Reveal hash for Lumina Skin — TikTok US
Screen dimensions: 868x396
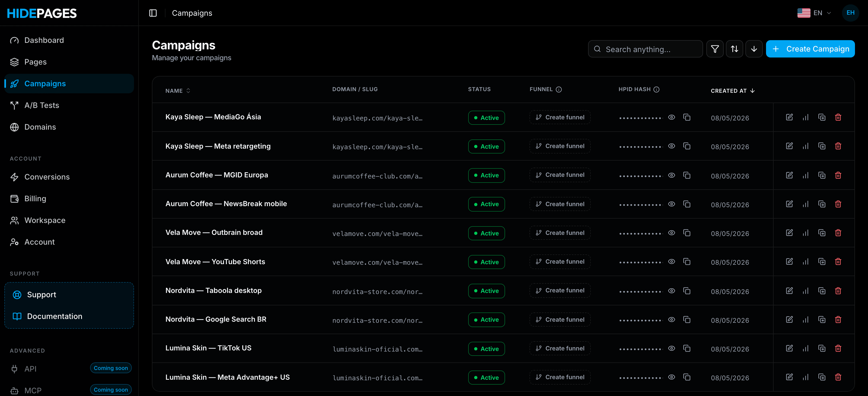[x=671, y=348]
